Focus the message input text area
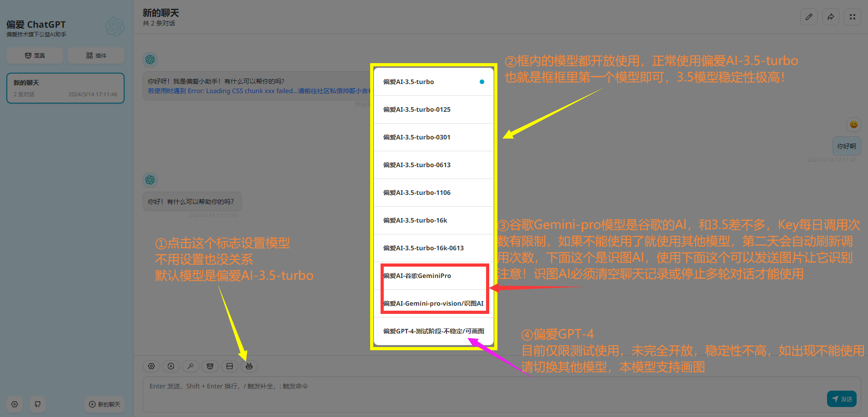Viewport: 868px width, 417px height. [482, 393]
